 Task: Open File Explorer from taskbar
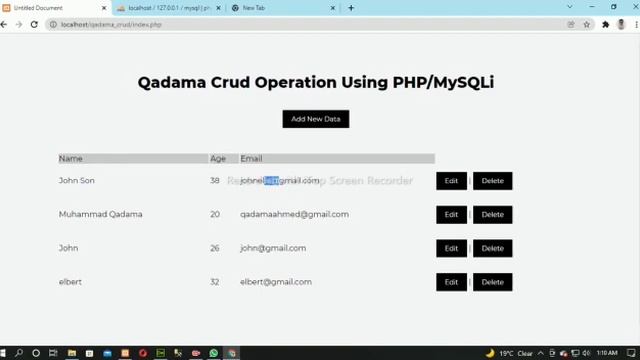coord(72,353)
